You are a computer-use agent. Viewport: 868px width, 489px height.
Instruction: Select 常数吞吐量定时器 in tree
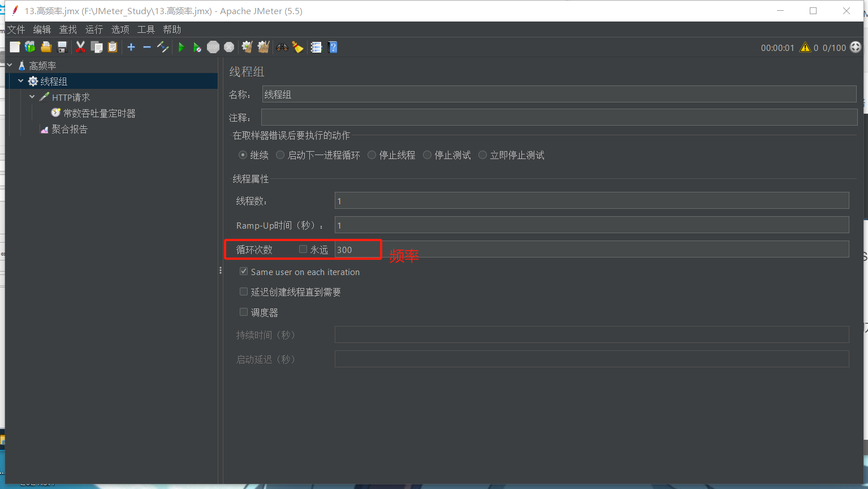99,113
